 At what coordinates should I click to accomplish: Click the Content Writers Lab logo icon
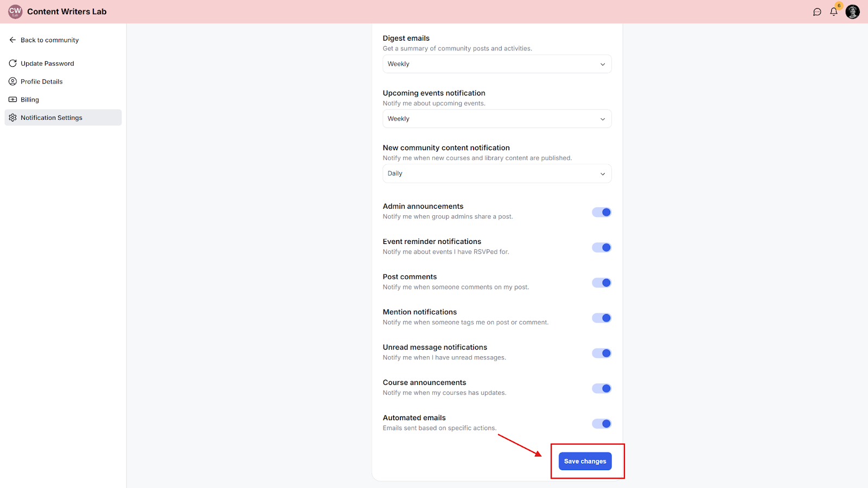pyautogui.click(x=15, y=11)
